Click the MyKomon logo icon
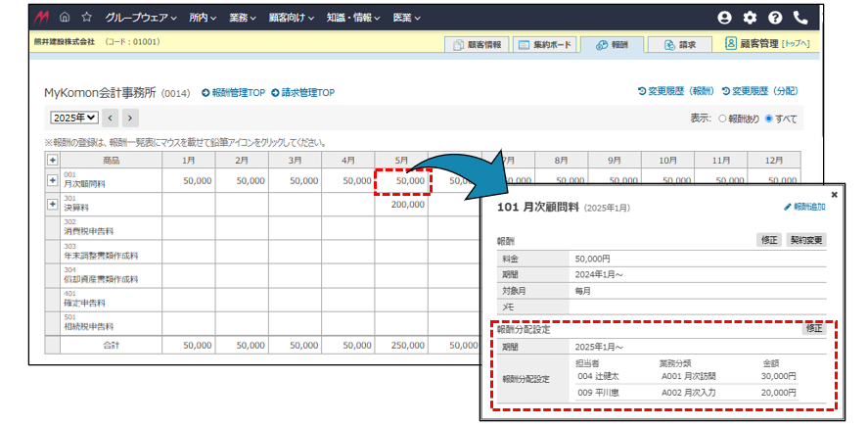The height and width of the screenshot is (427, 868). pos(42,18)
